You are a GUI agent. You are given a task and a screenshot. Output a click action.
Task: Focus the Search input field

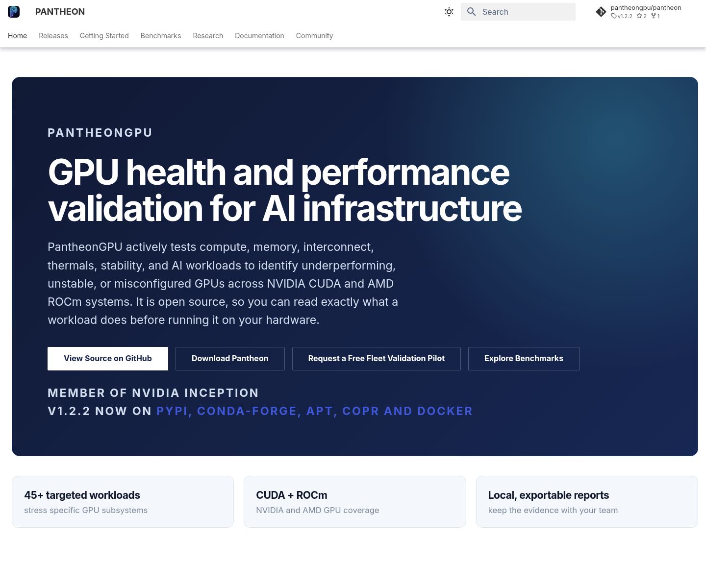point(518,12)
